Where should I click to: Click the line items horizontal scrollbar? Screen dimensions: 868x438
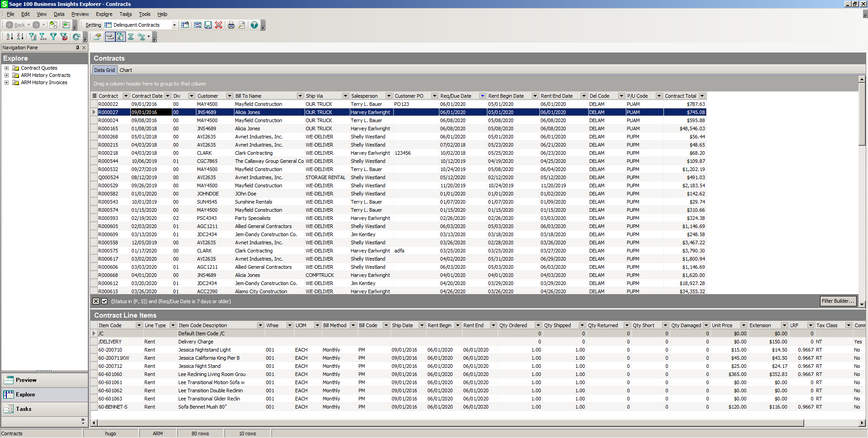pyautogui.click(x=450, y=423)
